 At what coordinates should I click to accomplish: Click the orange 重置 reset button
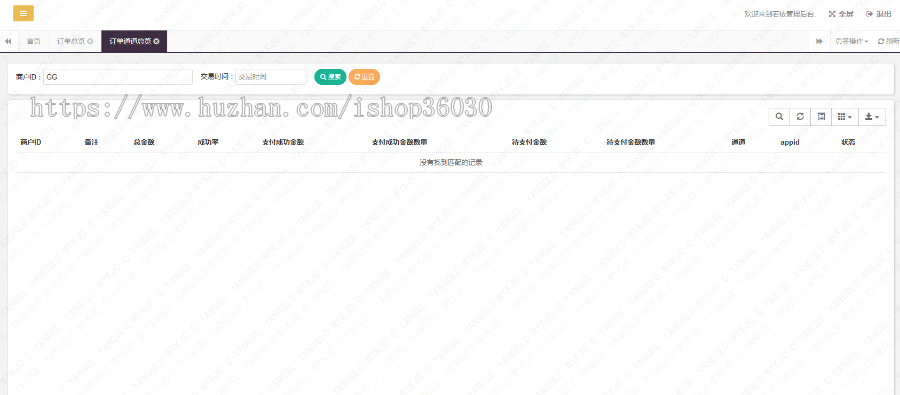point(364,77)
